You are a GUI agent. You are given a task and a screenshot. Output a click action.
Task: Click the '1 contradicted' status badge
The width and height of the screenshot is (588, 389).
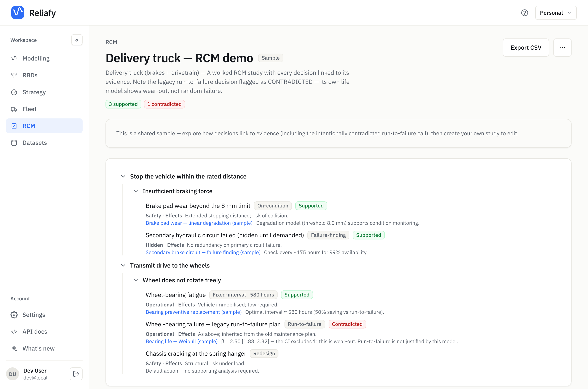point(164,104)
